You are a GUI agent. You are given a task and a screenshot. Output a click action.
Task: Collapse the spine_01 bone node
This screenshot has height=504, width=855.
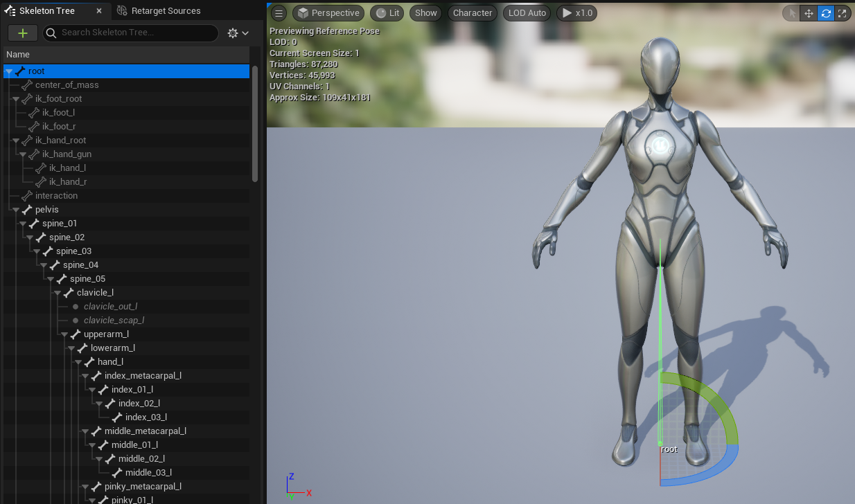pos(22,224)
